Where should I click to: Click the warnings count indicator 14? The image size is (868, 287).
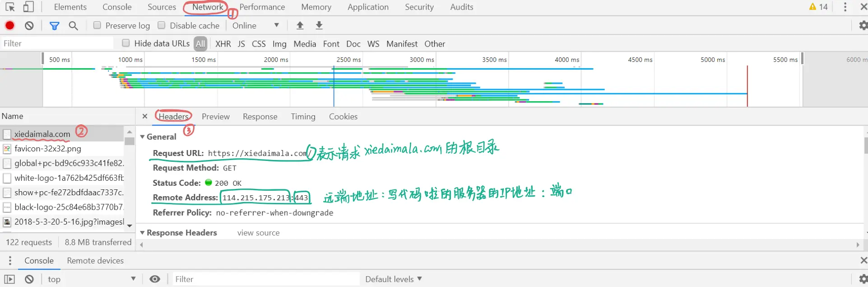click(818, 7)
